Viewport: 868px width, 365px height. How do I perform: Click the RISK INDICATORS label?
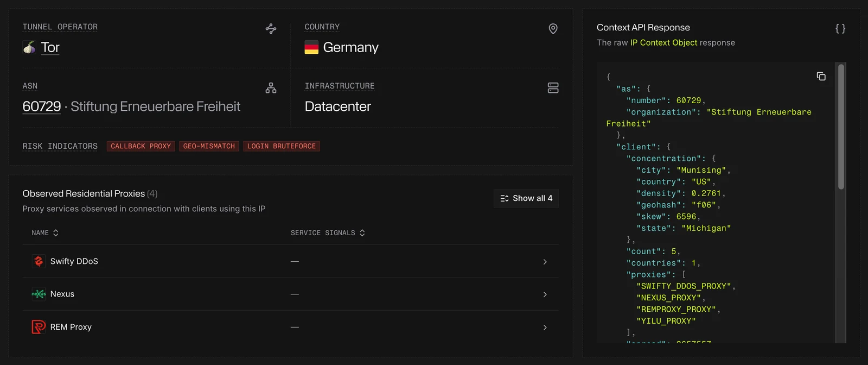(60, 146)
